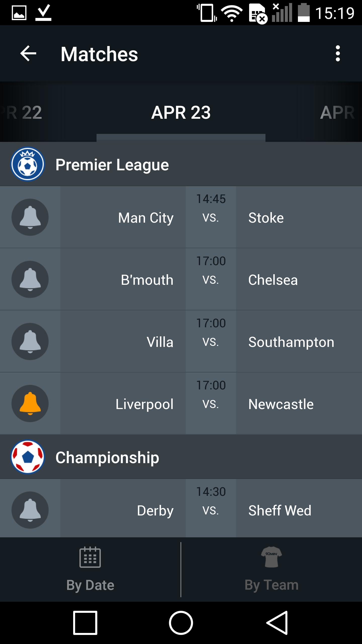Tap the Championship football icon

coord(28,457)
